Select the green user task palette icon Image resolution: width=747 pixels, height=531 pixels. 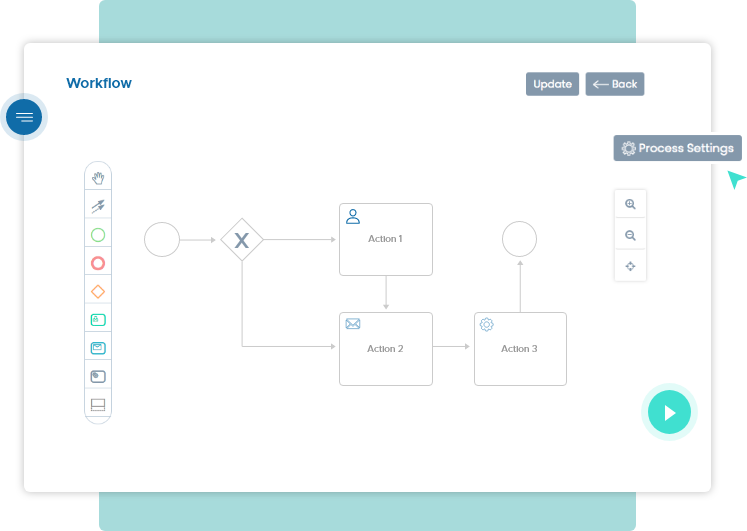click(x=98, y=320)
